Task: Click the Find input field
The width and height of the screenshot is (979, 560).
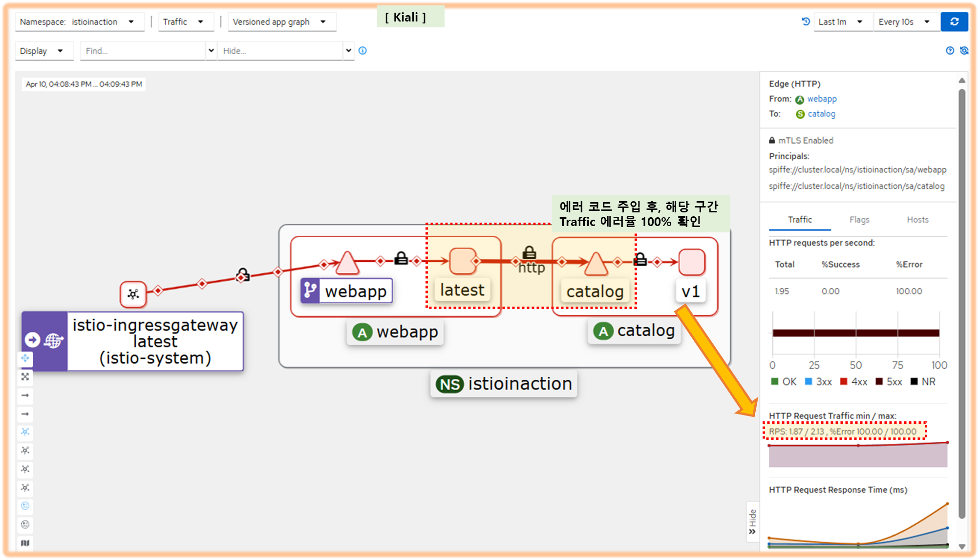Action: click(x=143, y=51)
